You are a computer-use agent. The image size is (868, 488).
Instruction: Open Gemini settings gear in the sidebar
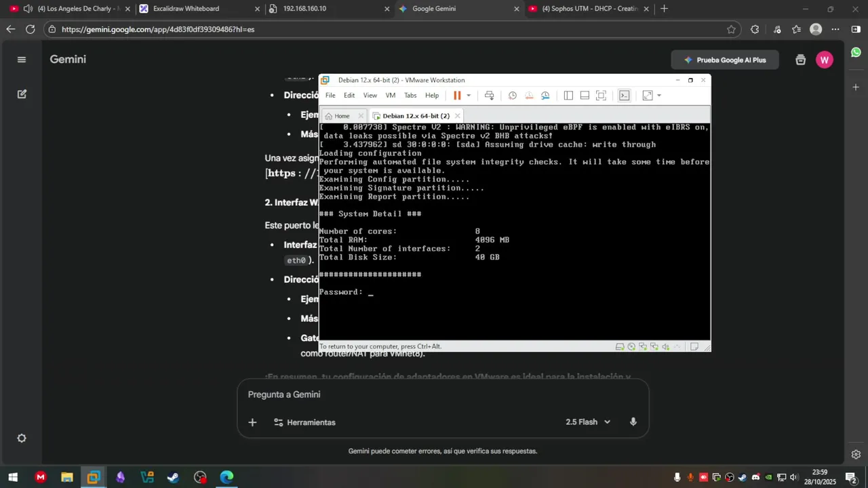(22, 439)
